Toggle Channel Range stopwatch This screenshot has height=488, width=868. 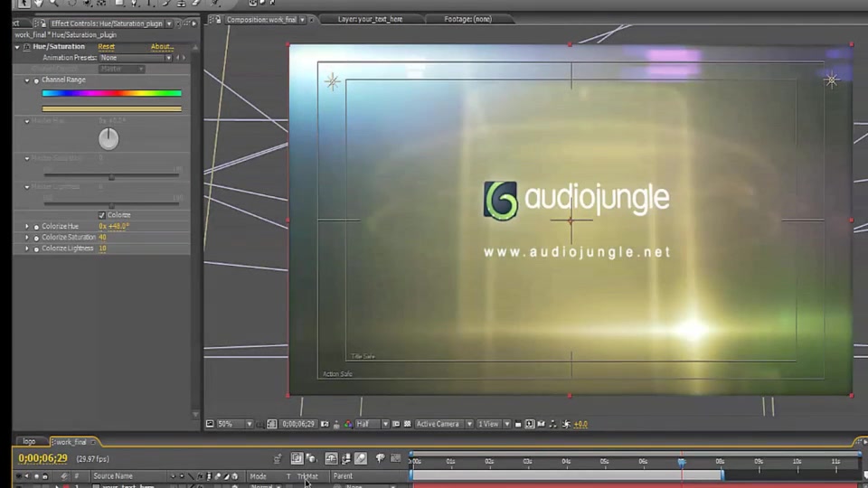tap(36, 80)
